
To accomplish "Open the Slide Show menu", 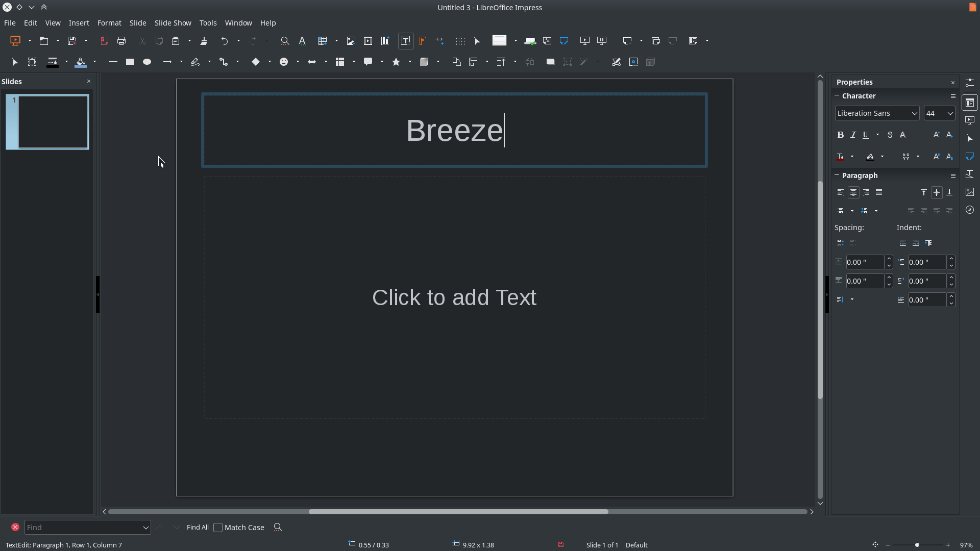I will (173, 23).
